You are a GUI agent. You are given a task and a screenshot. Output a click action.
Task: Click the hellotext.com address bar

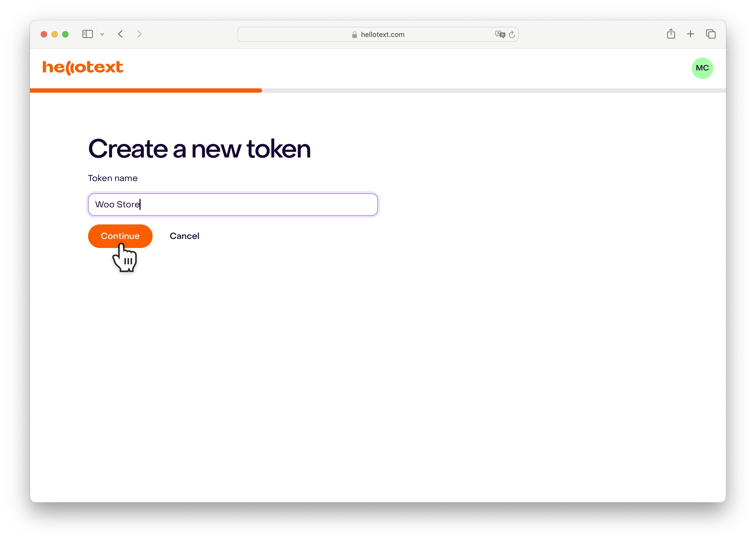(378, 34)
